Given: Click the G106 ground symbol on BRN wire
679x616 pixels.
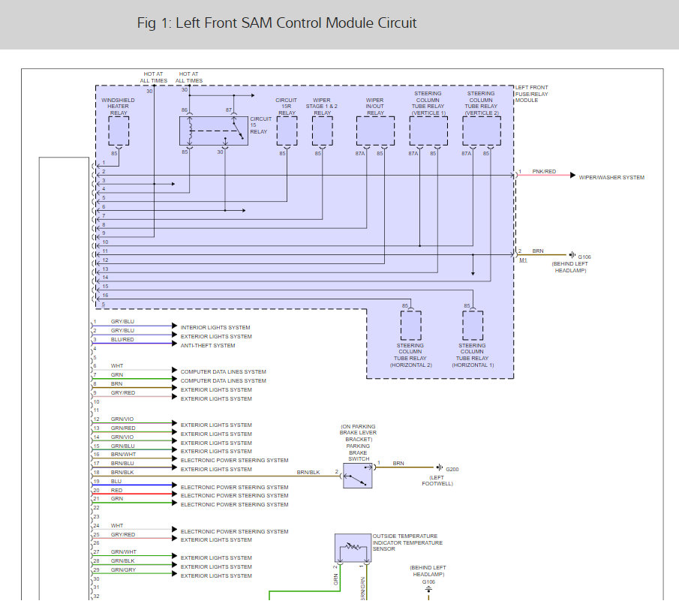Looking at the screenshot, I should pyautogui.click(x=572, y=254).
